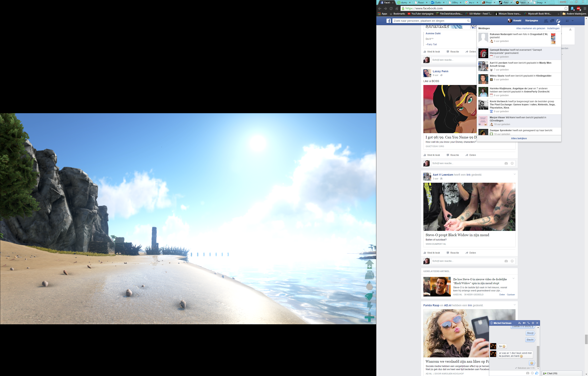The height and width of the screenshot is (376, 588).
Task: Open the Chrome hamburger menu
Action: (585, 8)
